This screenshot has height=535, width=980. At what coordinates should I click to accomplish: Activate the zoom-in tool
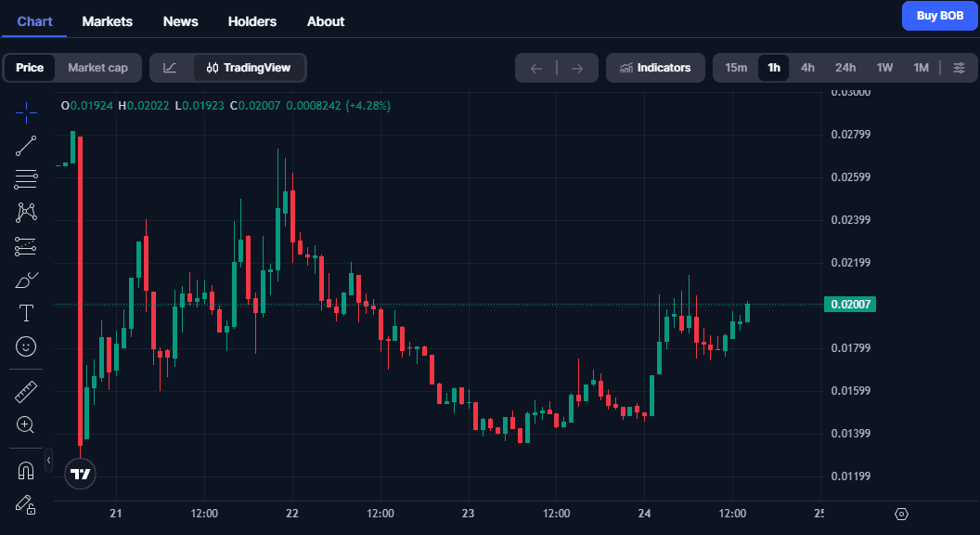(25, 424)
